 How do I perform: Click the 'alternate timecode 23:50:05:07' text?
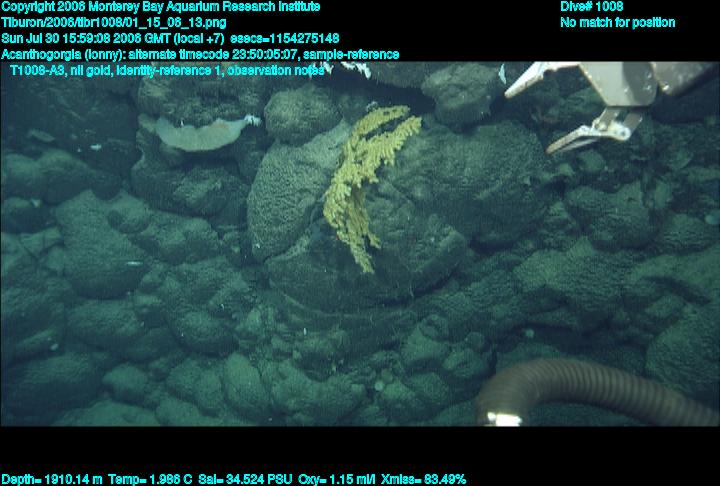click(x=213, y=55)
